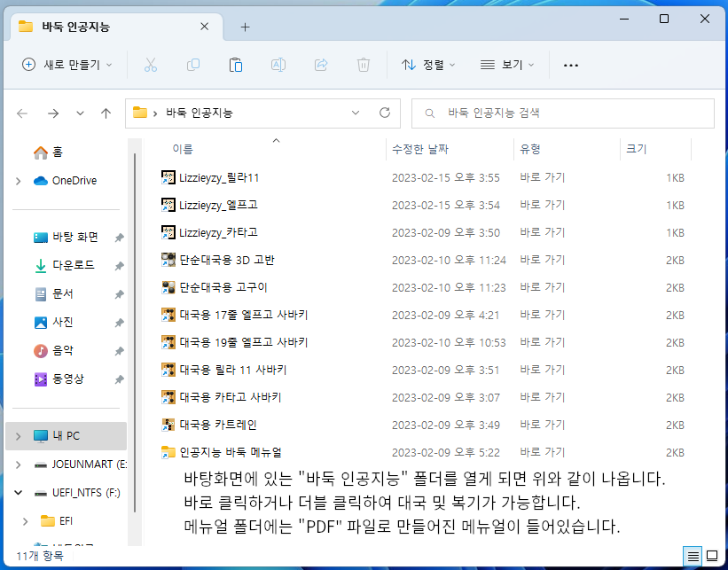This screenshot has height=570, width=728.
Task: Select the Lizzieyzy_카타고 shortcut icon
Action: [168, 232]
